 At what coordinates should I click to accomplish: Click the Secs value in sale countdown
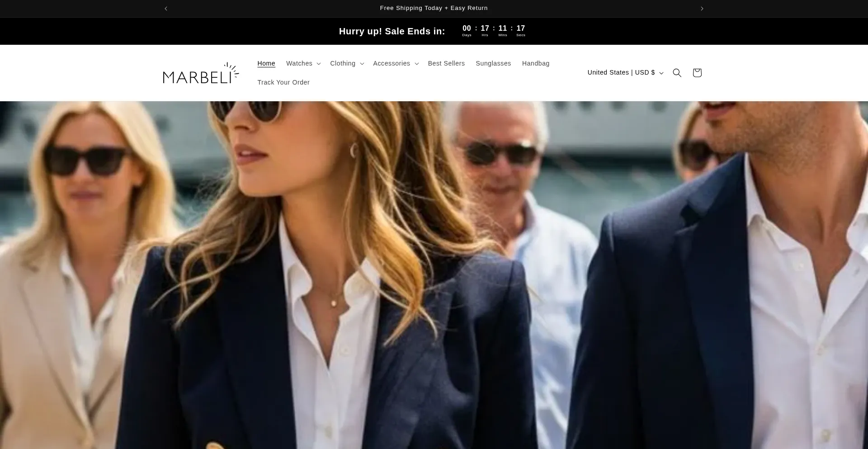521,28
